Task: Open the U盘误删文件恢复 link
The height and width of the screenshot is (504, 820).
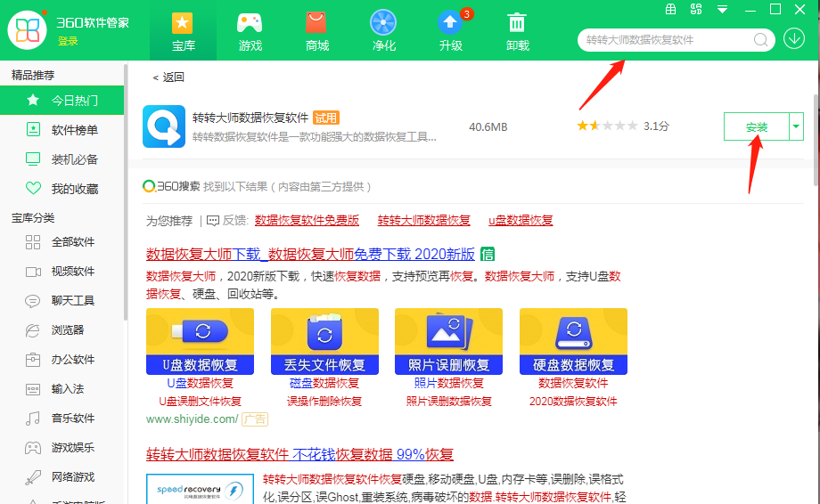Action: pos(200,402)
